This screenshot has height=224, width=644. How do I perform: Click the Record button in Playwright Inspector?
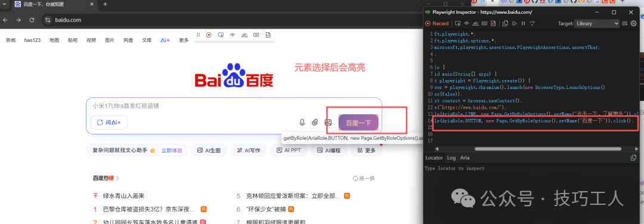coord(437,23)
